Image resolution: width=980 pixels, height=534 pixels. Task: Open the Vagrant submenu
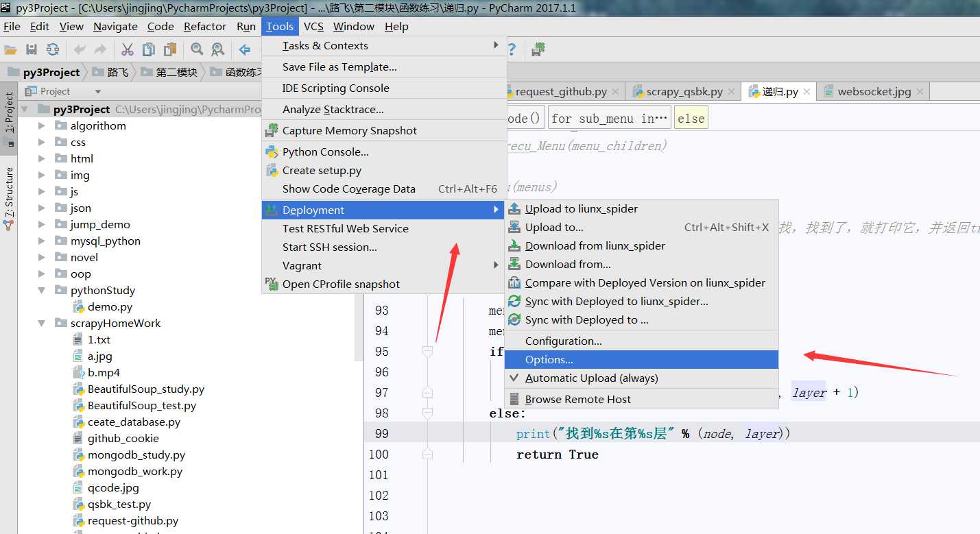click(x=383, y=265)
